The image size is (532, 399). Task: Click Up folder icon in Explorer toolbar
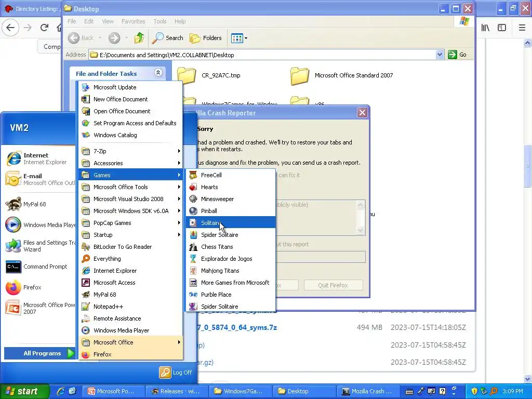[139, 38]
